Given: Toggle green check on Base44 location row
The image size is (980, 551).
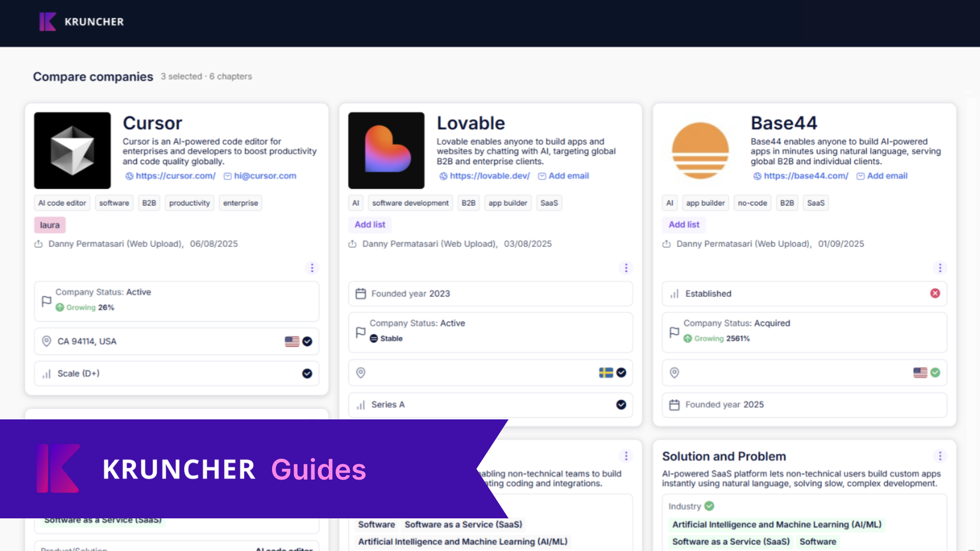Looking at the screenshot, I should tap(935, 372).
